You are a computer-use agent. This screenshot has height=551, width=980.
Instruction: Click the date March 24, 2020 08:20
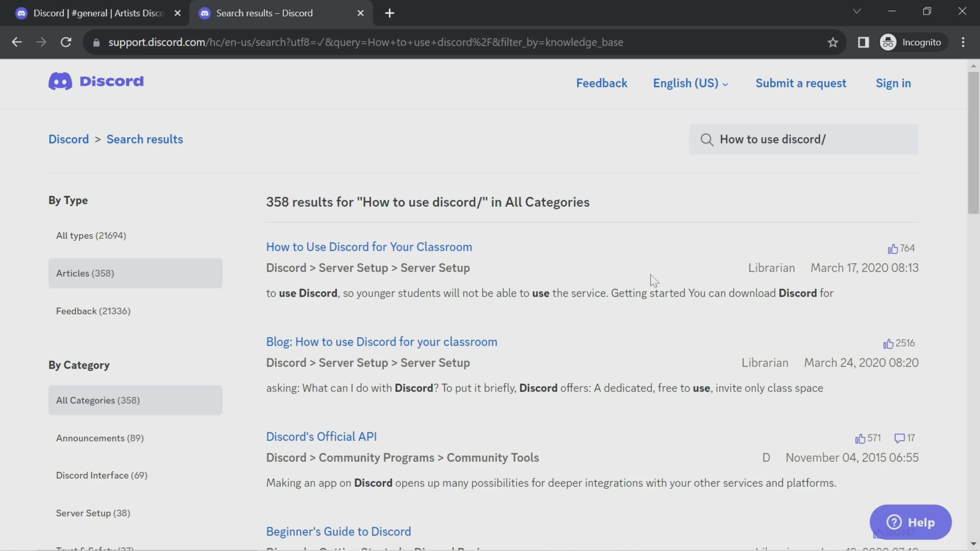point(861,363)
